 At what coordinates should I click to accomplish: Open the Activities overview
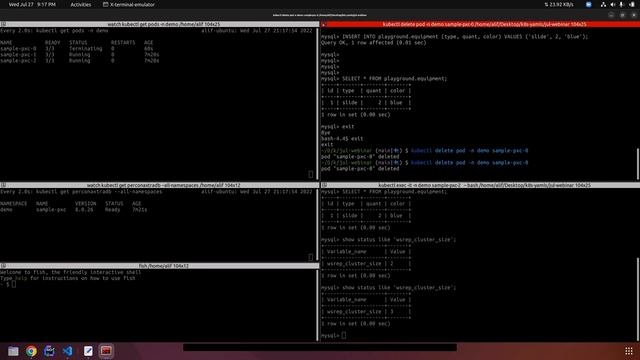point(80,4)
